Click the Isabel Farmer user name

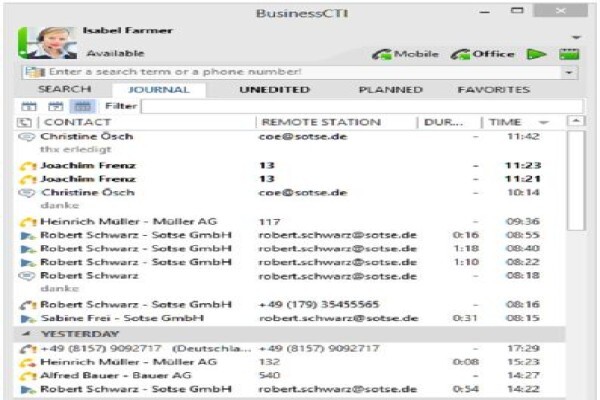coord(128,30)
